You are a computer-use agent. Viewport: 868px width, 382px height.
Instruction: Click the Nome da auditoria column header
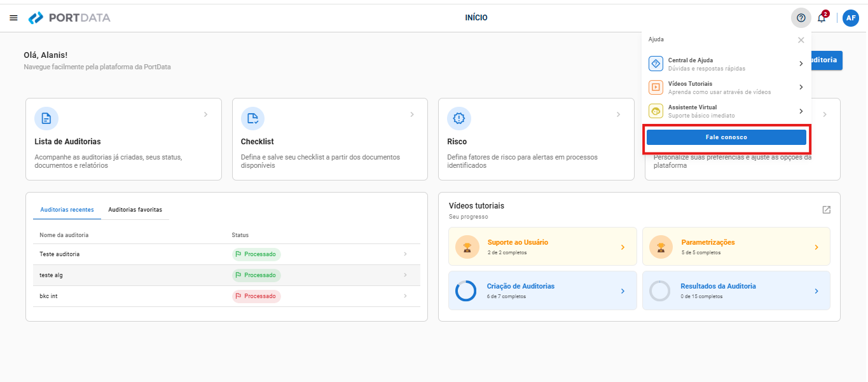click(64, 235)
